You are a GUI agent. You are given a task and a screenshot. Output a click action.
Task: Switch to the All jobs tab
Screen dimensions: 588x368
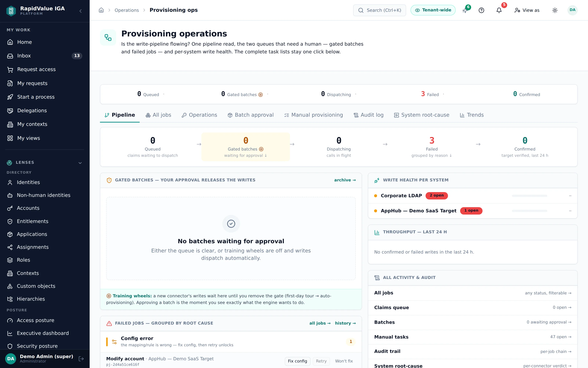[158, 115]
